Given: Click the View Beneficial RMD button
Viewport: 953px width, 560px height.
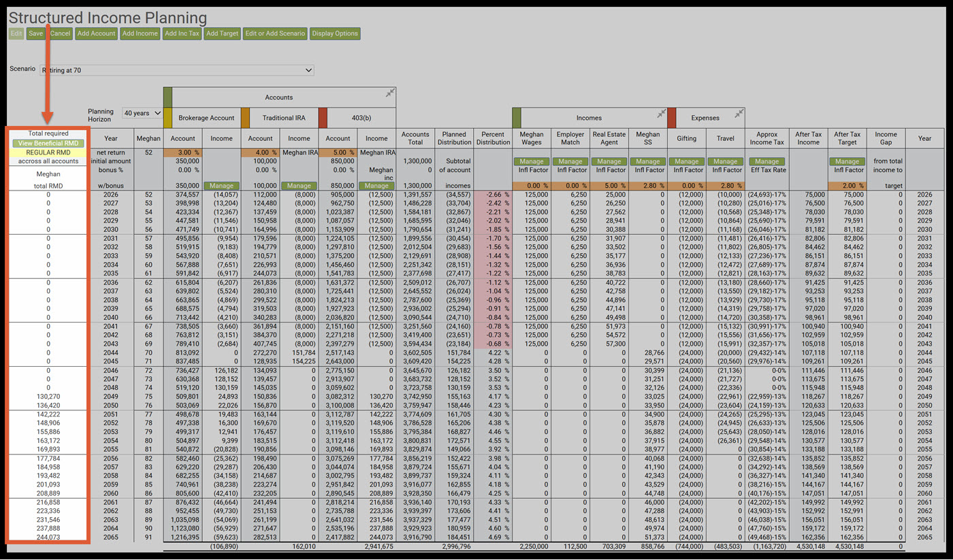Looking at the screenshot, I should pyautogui.click(x=48, y=144).
